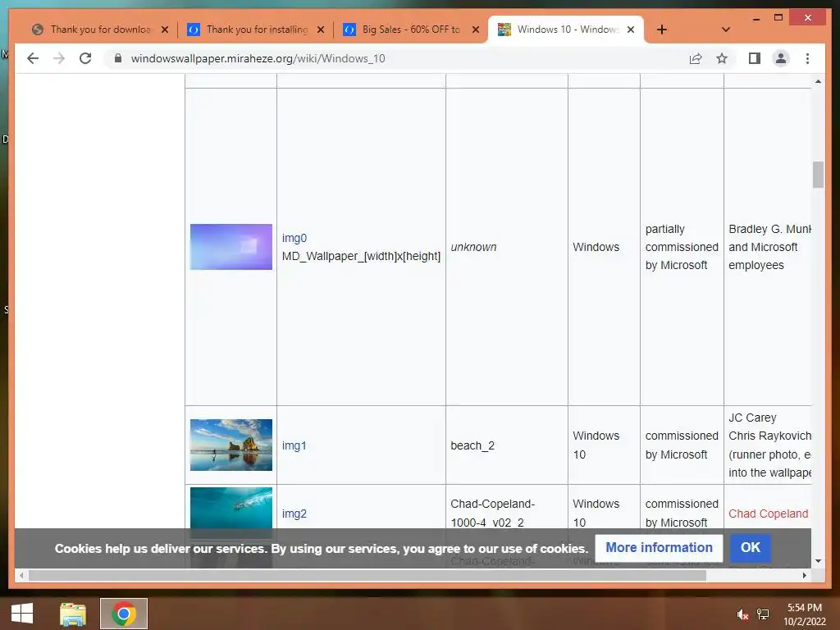Select 'partially commissioned by Microsoft' cell
840x630 pixels.
click(x=682, y=247)
